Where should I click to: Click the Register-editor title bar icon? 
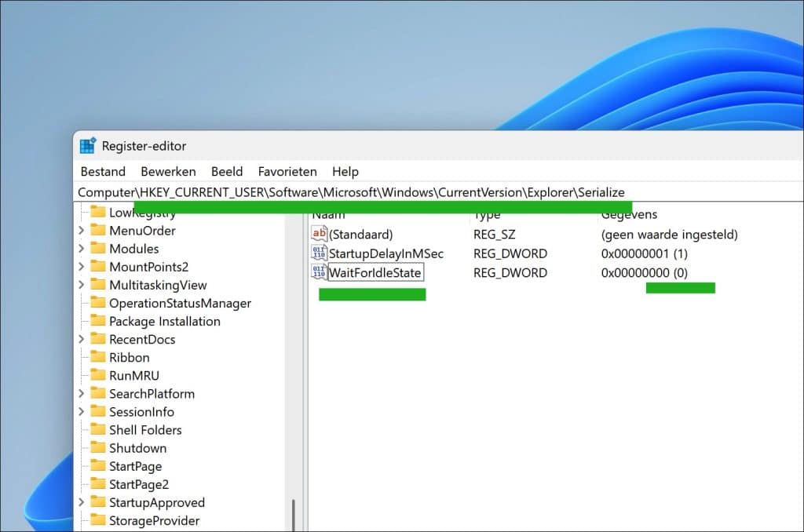86,145
